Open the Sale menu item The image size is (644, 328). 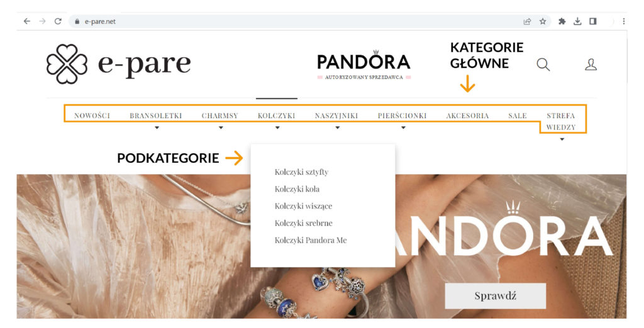[x=518, y=116]
